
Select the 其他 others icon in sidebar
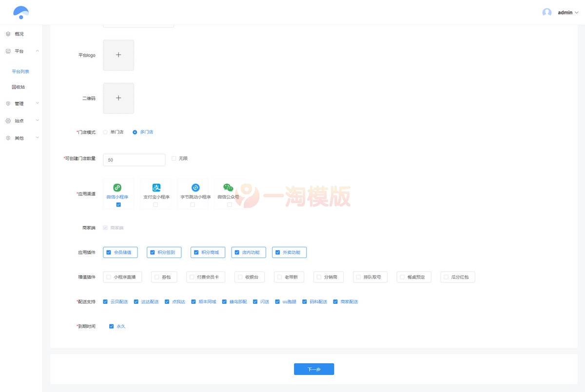[7, 138]
